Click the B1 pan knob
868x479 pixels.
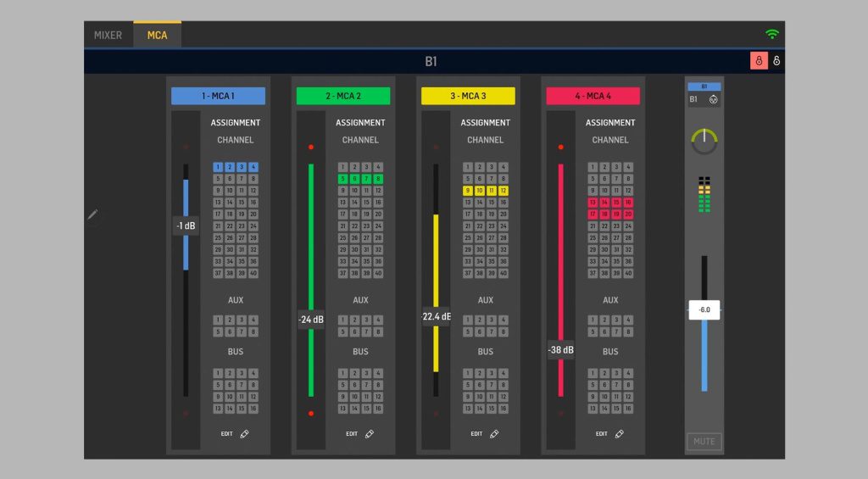coord(704,141)
